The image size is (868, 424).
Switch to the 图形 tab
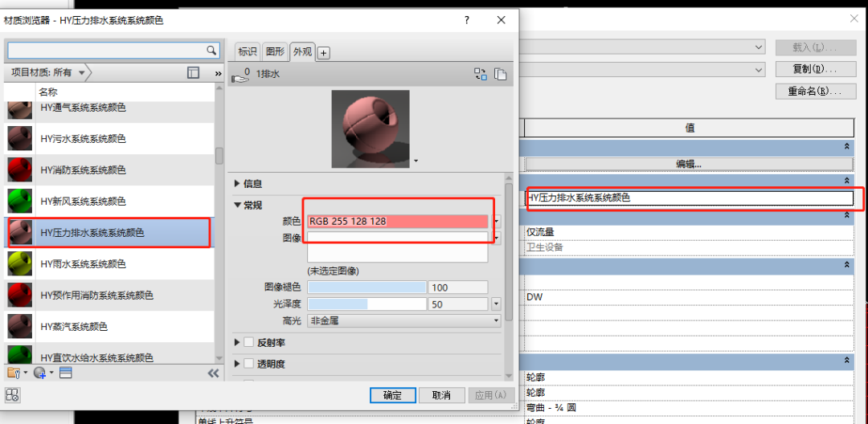tap(275, 51)
